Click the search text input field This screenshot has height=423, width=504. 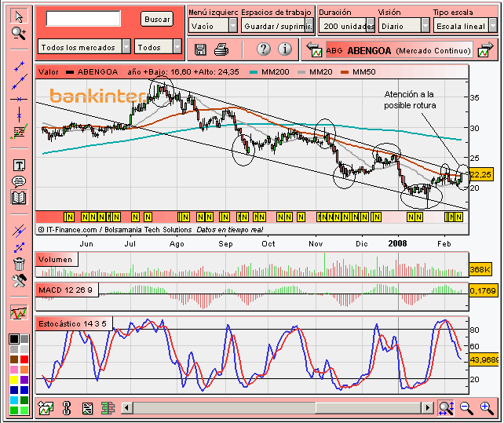click(83, 18)
